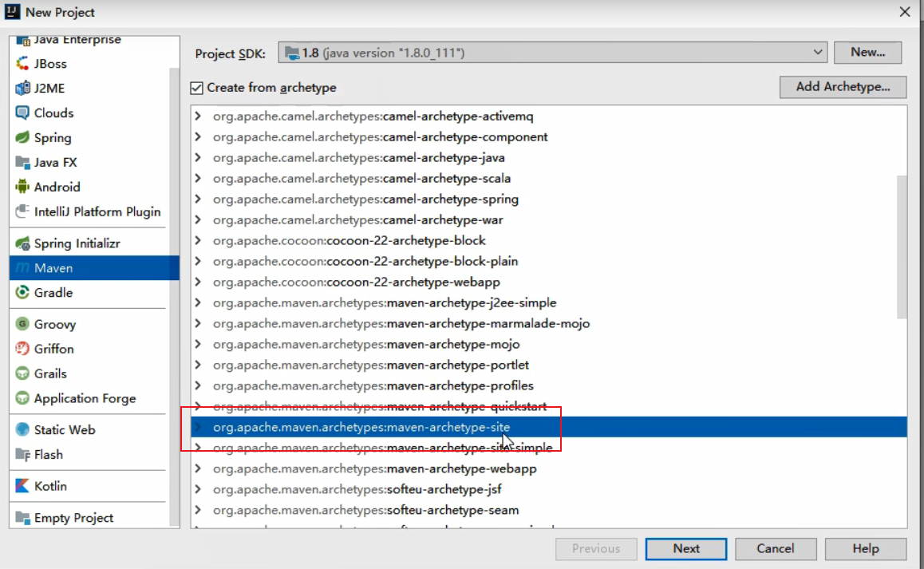The height and width of the screenshot is (569, 924).
Task: Click the JBoss icon in sidebar
Action: click(x=22, y=64)
